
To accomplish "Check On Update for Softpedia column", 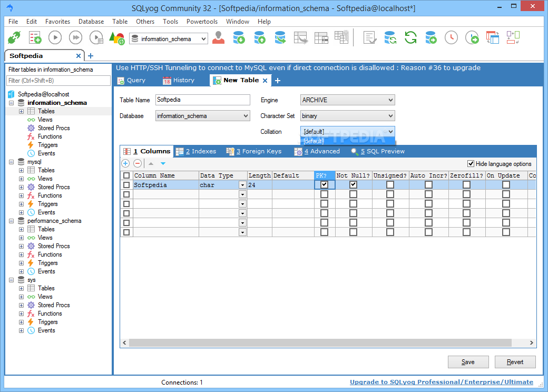I will click(506, 184).
